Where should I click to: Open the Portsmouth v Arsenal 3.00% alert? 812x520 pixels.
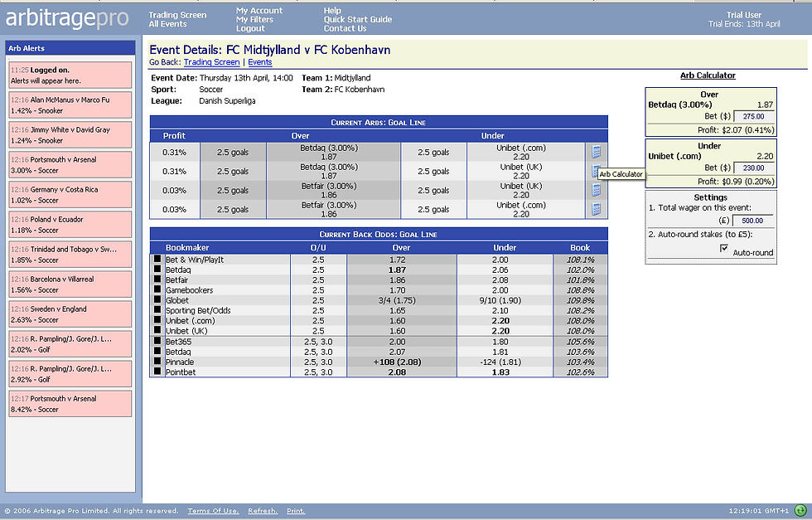(x=70, y=165)
